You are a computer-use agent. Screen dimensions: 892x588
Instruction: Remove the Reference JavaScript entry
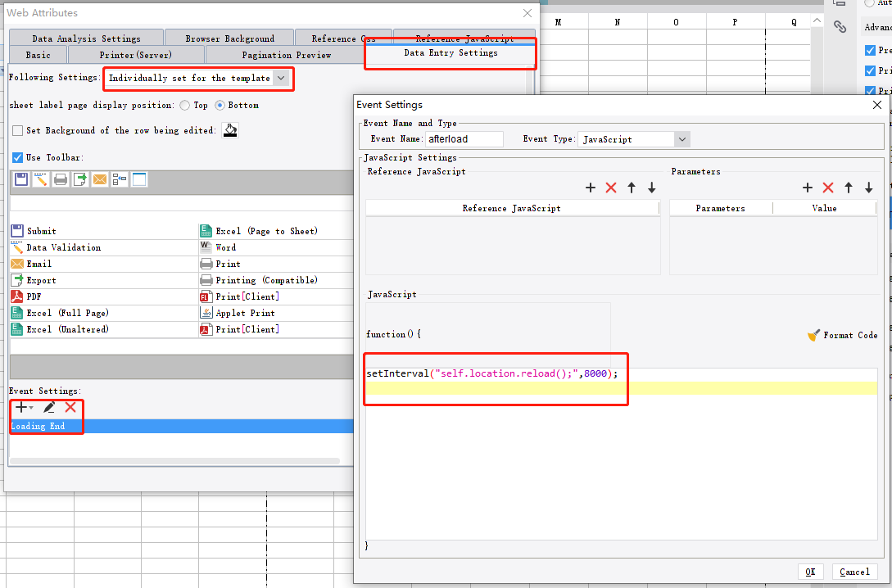(x=611, y=188)
